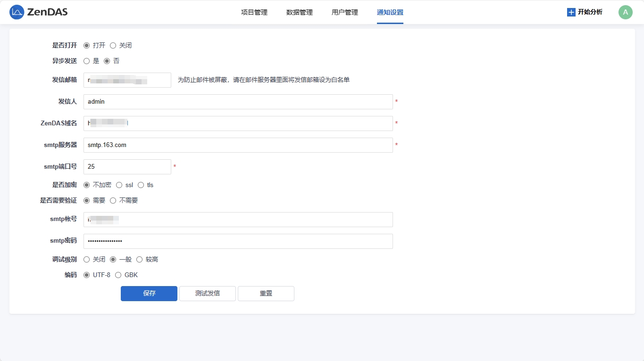Screen dimensions: 644x361
Task: Click 重置 to reset the form
Action: click(266, 294)
